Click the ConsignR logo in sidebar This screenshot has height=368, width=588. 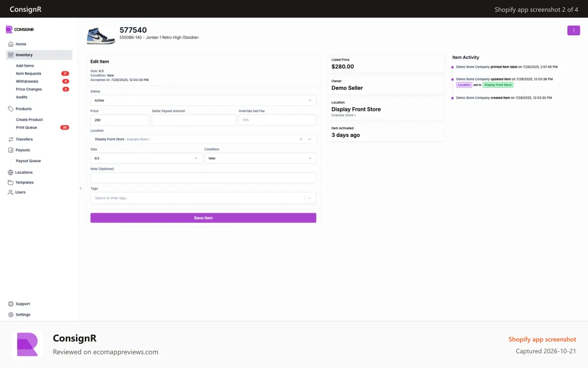pos(20,29)
